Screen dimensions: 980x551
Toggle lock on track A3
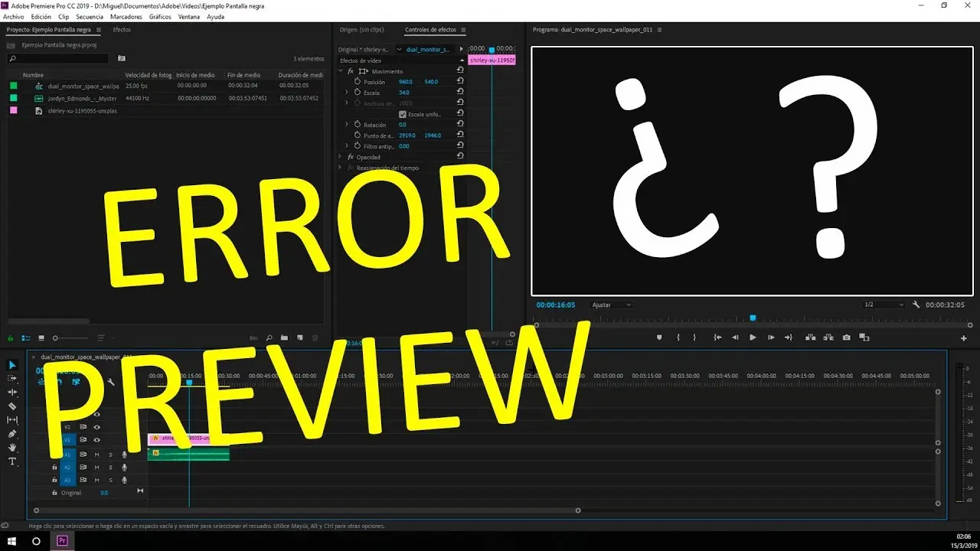point(54,480)
